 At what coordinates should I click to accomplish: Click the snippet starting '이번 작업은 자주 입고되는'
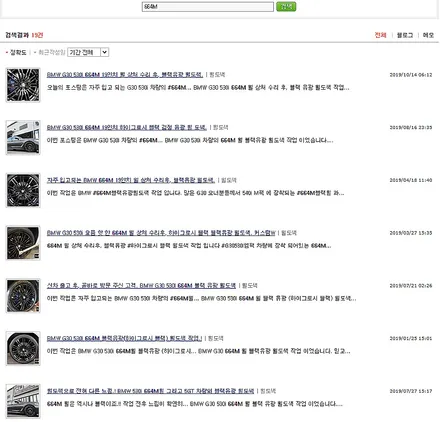(201, 298)
